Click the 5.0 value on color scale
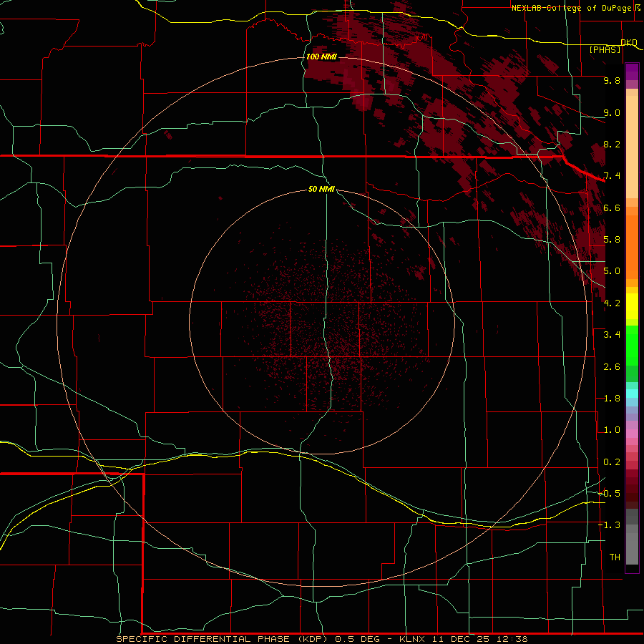Viewport: 644px width, 644px height. point(612,271)
